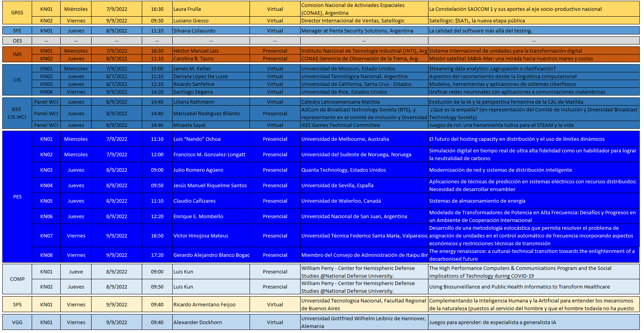Click speaker name Luciano Giesso

[x=191, y=20]
